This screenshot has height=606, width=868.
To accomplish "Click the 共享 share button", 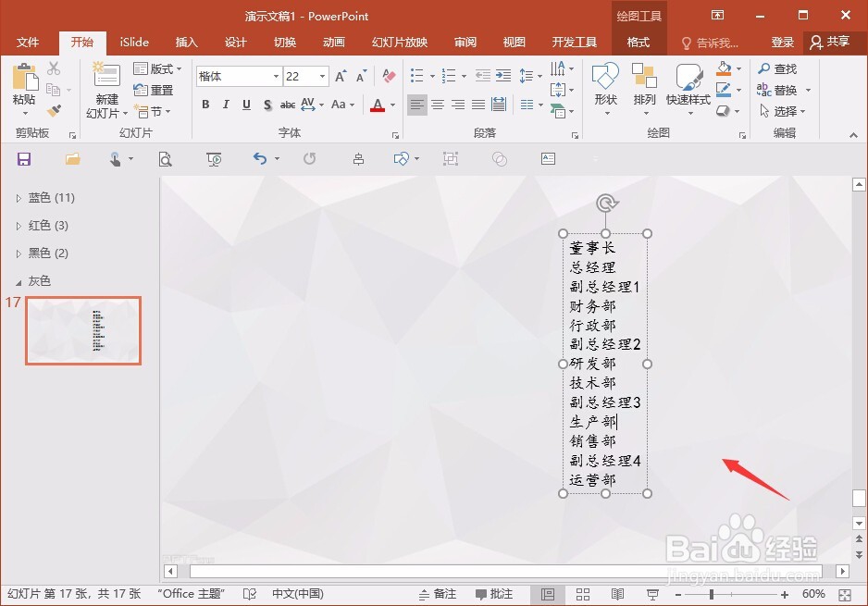I will [830, 42].
